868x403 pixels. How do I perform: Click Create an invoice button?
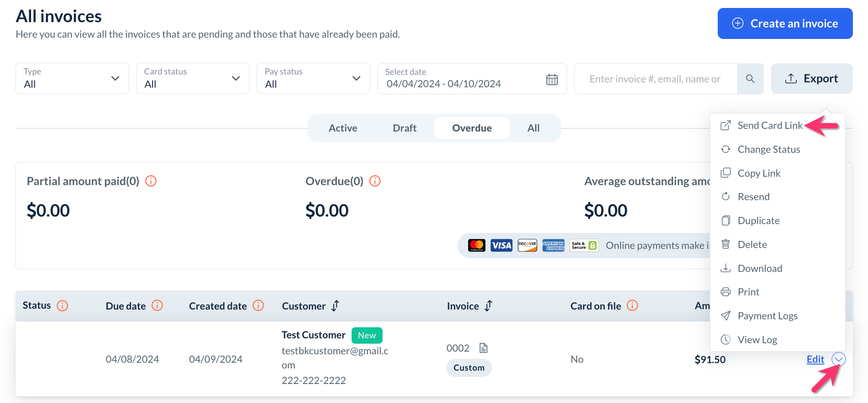(x=785, y=23)
